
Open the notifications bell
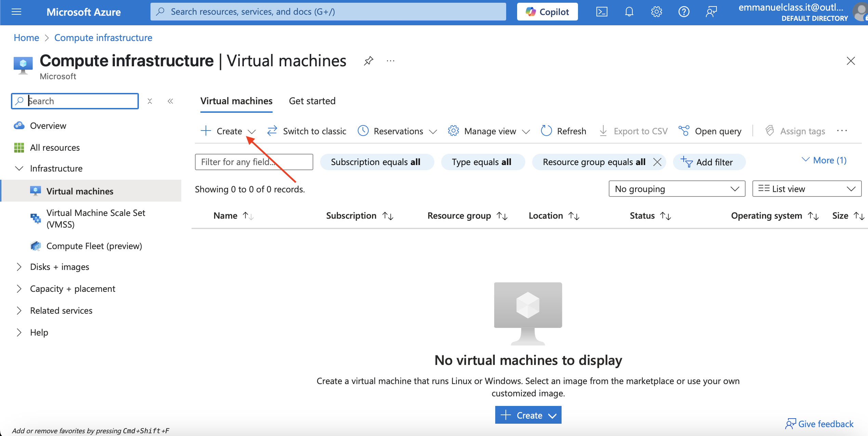pyautogui.click(x=629, y=12)
